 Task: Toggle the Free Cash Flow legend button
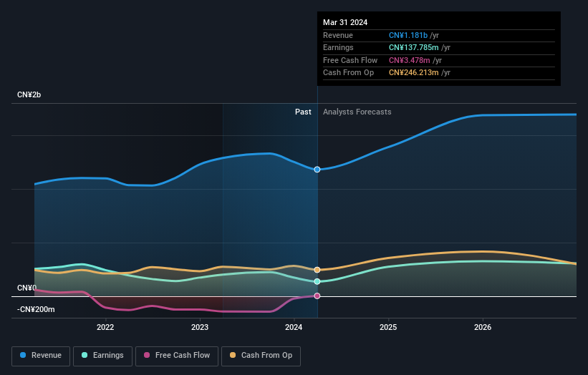pyautogui.click(x=177, y=356)
